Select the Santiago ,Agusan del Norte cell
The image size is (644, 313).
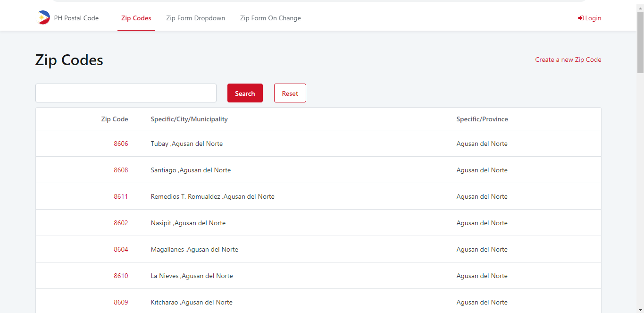point(191,170)
